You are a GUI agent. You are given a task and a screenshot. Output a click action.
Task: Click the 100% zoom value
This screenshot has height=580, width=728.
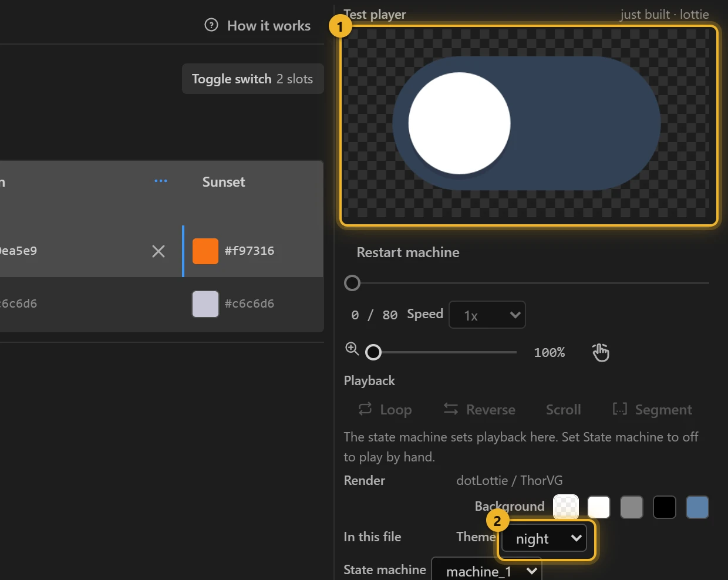tap(550, 352)
